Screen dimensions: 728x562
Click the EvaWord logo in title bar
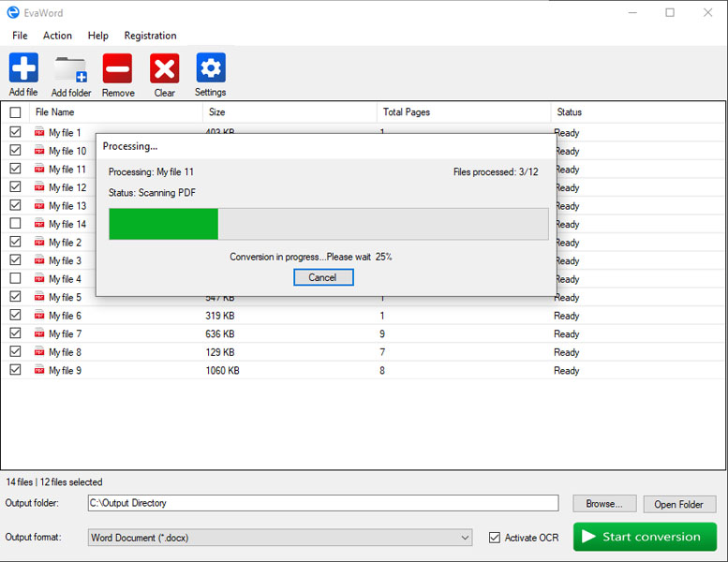click(13, 12)
